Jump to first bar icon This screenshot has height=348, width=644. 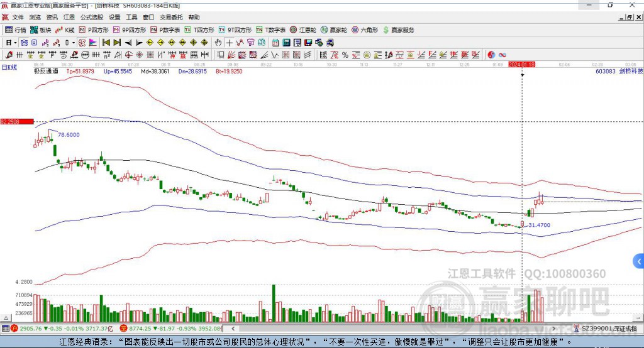click(106, 43)
